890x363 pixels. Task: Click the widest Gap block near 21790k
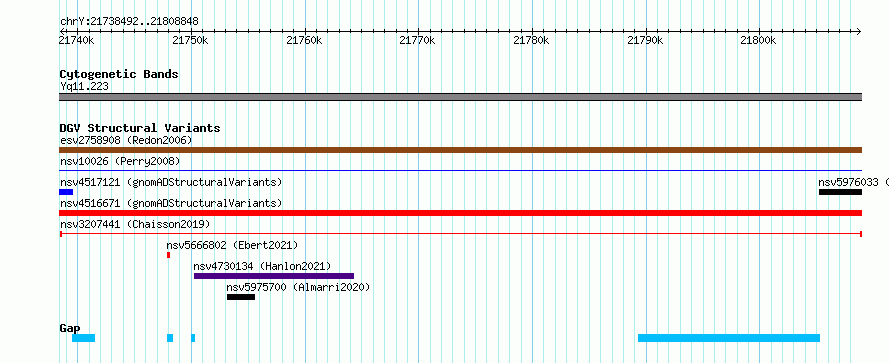[729, 338]
